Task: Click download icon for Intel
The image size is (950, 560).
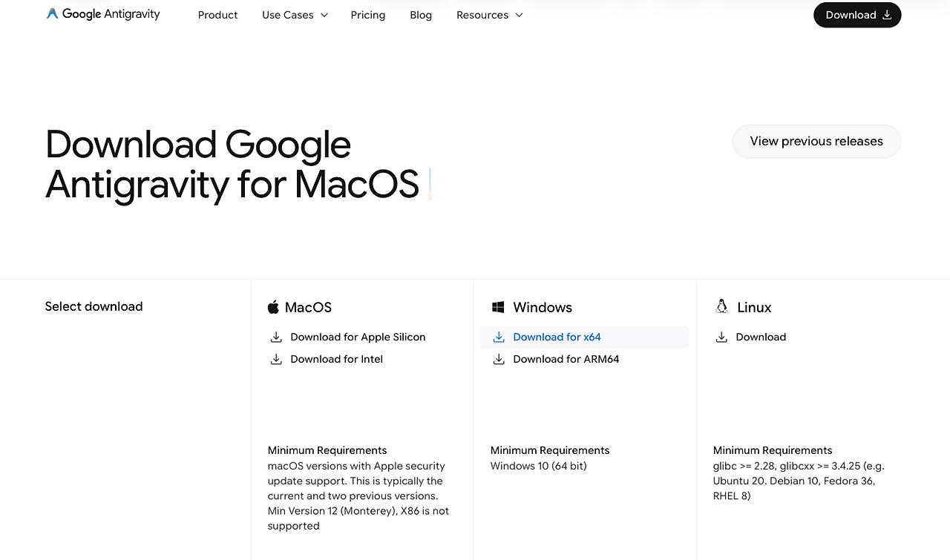Action: [276, 359]
